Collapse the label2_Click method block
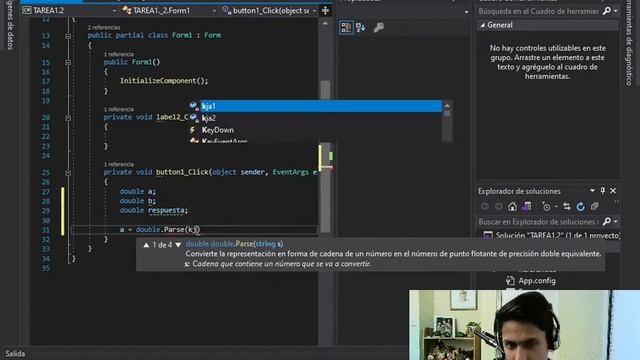The image size is (640, 360). tap(68, 118)
